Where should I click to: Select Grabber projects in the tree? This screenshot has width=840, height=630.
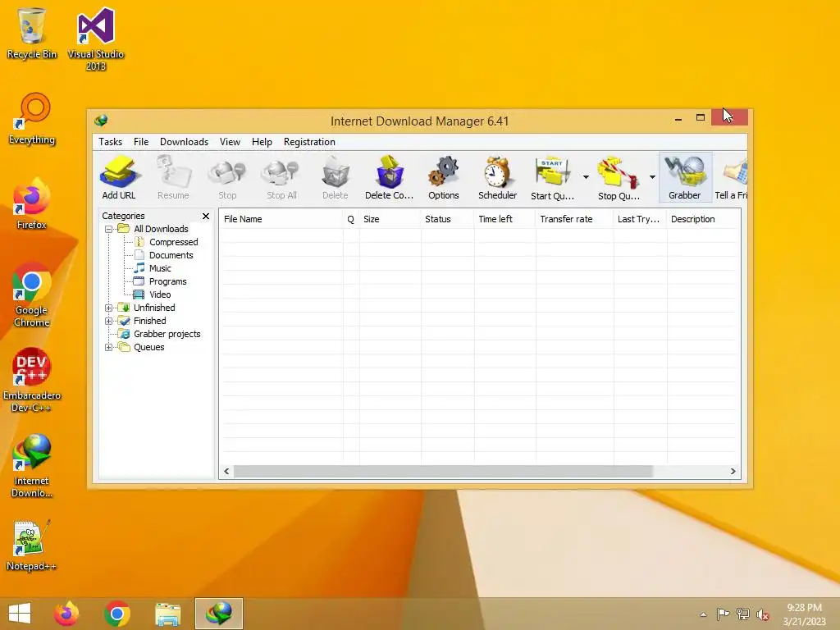pyautogui.click(x=167, y=334)
